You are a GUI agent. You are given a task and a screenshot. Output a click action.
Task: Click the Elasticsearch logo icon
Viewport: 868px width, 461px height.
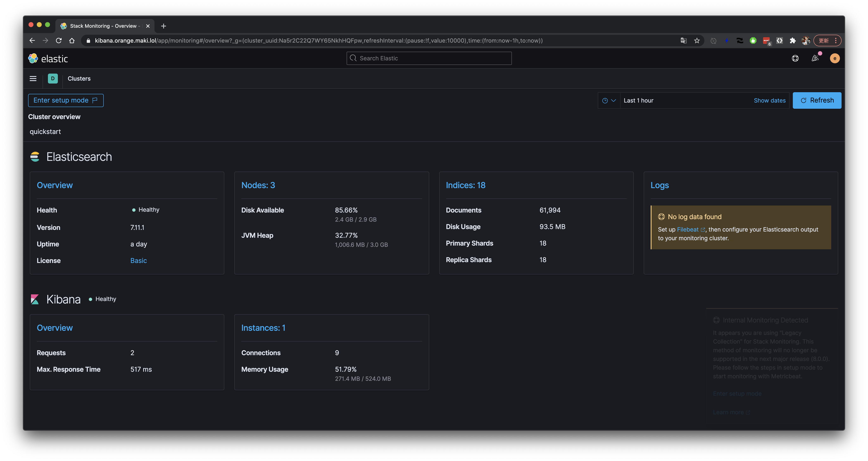click(35, 157)
